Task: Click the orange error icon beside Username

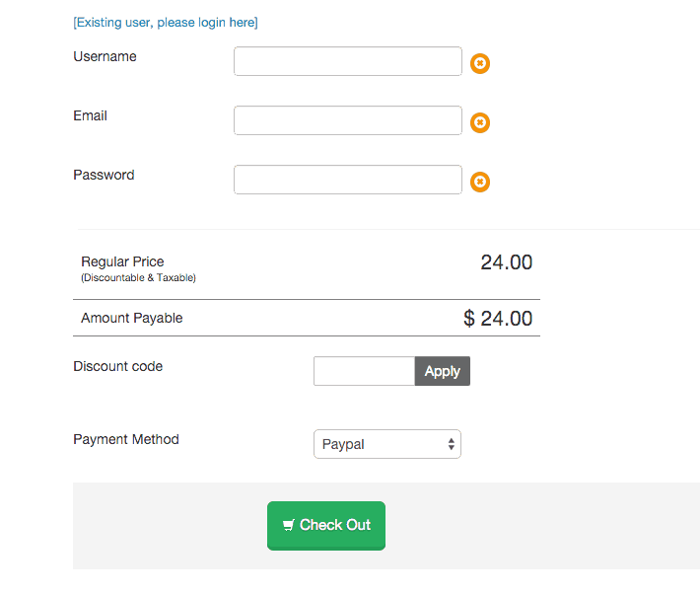Action: click(480, 63)
